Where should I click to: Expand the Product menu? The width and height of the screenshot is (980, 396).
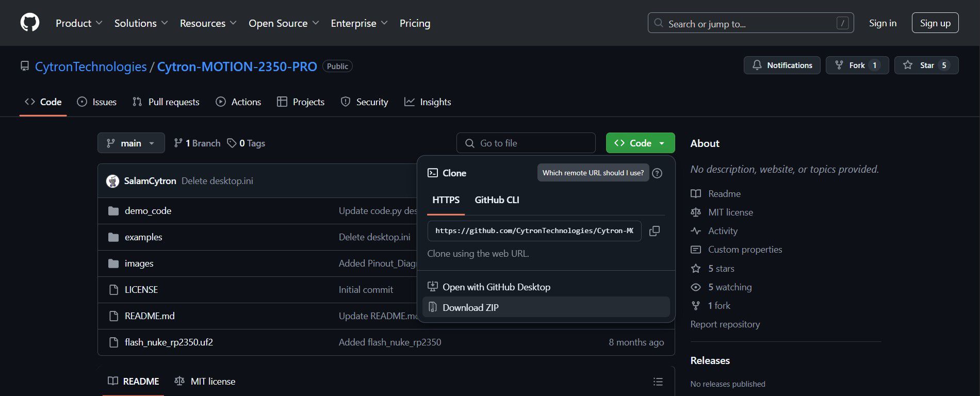click(x=79, y=23)
